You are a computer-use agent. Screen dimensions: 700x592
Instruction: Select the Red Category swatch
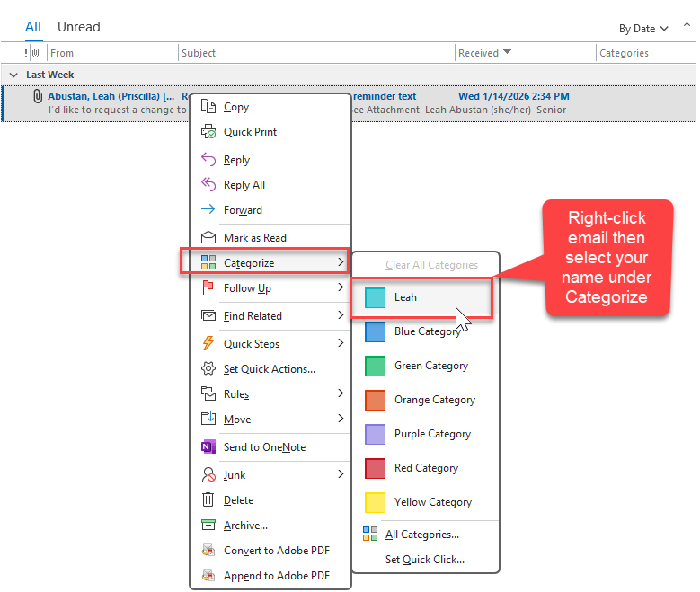[375, 468]
